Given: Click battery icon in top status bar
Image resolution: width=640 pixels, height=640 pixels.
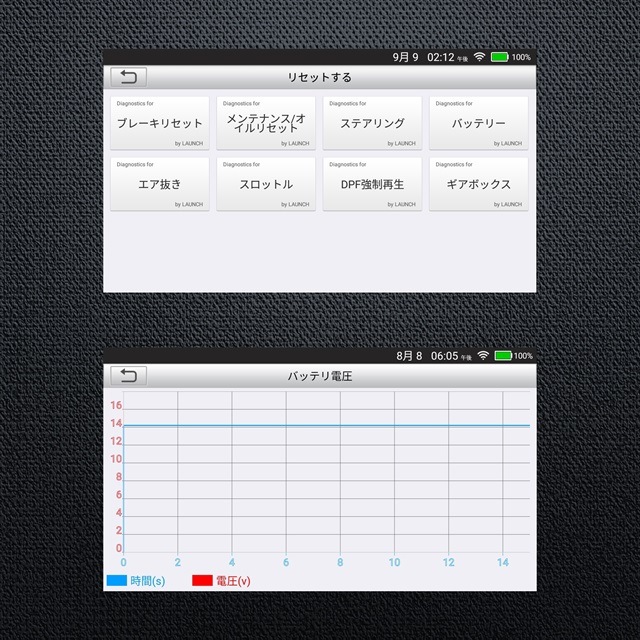Looking at the screenshot, I should [500, 58].
